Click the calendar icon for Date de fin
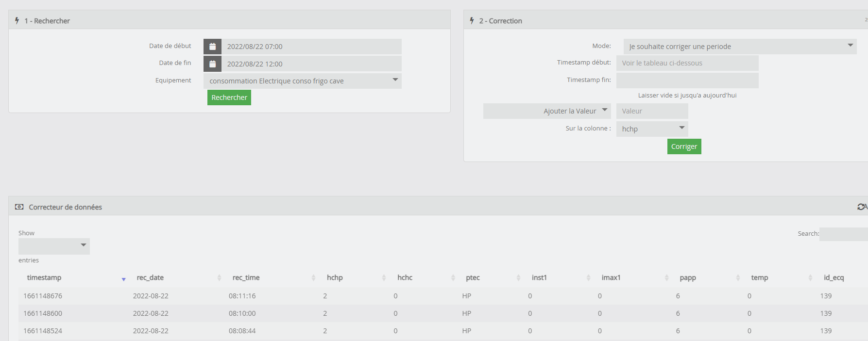The height and width of the screenshot is (341, 868). [x=212, y=64]
